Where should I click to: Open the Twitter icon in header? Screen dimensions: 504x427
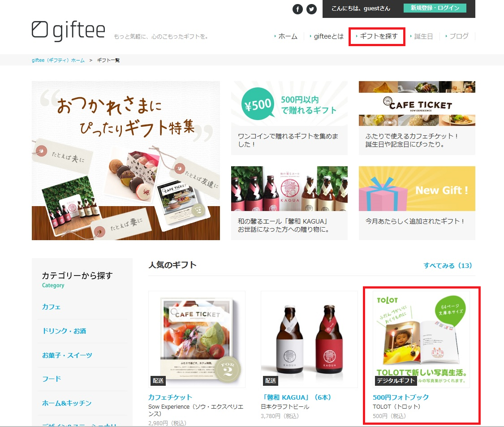coord(311,9)
